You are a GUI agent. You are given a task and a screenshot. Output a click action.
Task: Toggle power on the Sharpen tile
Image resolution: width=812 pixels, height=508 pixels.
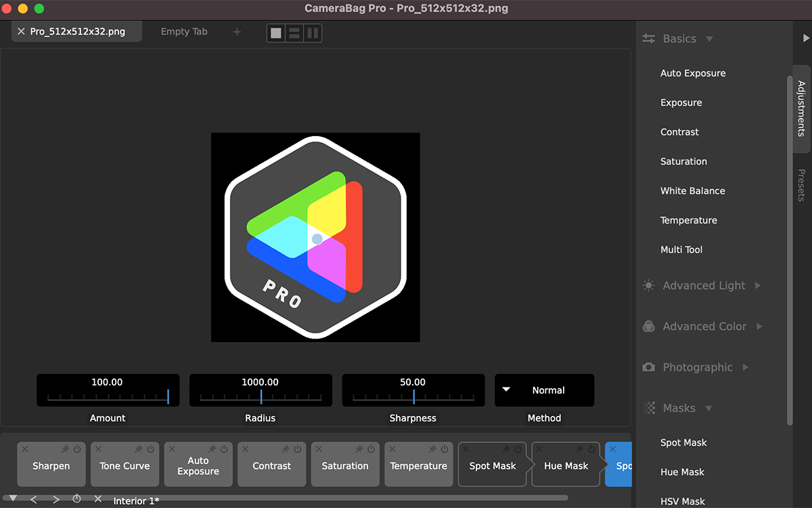pyautogui.click(x=76, y=449)
